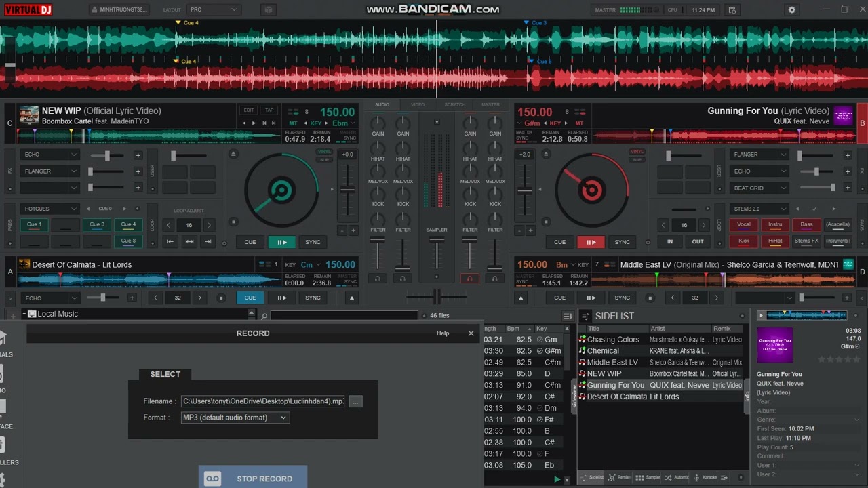
Task: Click the search magnifier icon in browser
Action: (x=263, y=315)
